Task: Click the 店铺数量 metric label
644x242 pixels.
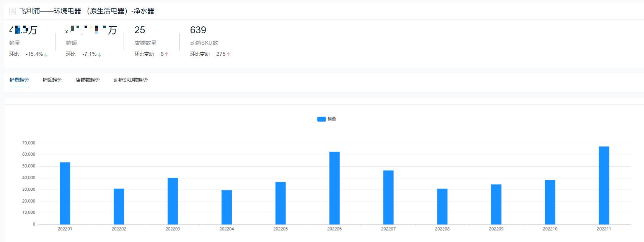Action: click(x=145, y=43)
